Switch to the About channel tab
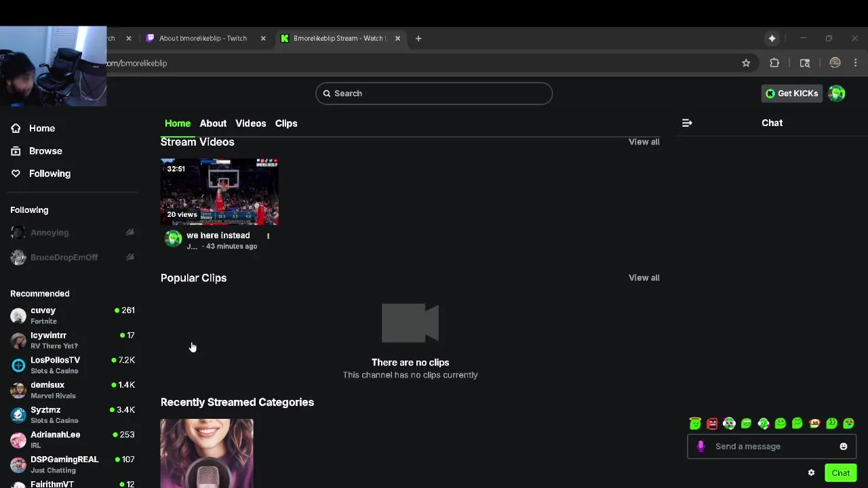The width and height of the screenshot is (868, 488). [x=213, y=123]
